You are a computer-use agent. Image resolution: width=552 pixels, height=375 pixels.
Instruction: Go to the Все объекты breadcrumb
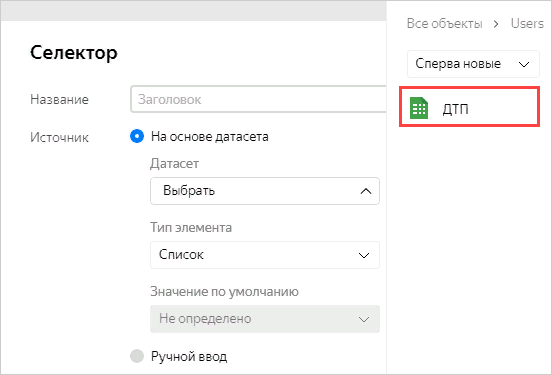[444, 24]
